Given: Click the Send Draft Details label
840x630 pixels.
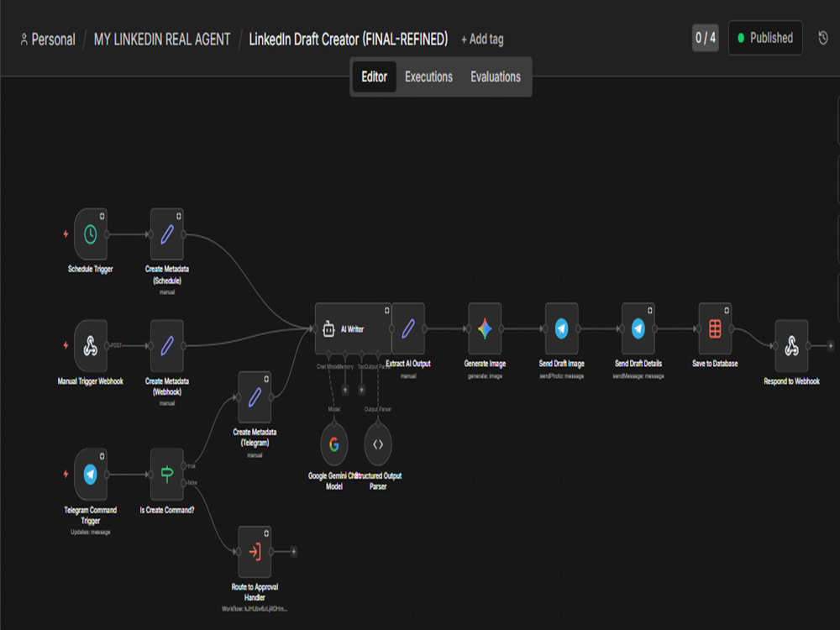Looking at the screenshot, I should coord(638,363).
